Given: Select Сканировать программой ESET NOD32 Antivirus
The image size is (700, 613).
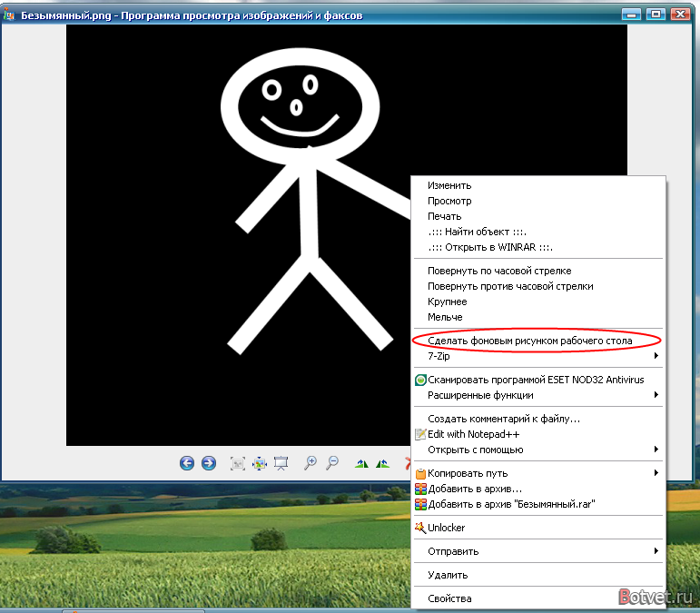Looking at the screenshot, I should pos(538,380).
